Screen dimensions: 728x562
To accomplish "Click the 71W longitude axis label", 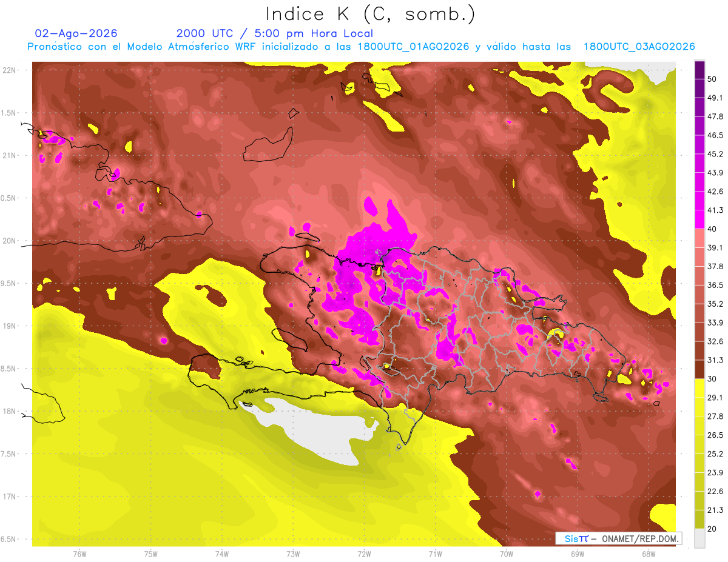I will click(x=435, y=554).
